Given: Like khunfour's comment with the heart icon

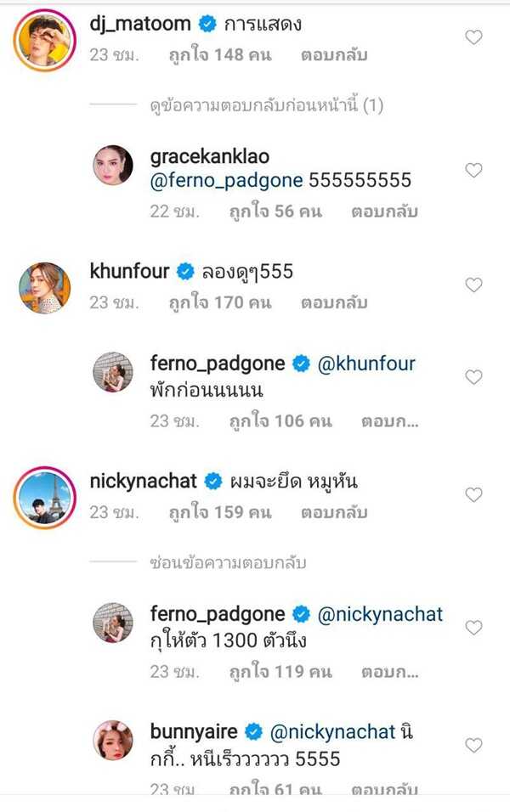Looking at the screenshot, I should [x=473, y=285].
